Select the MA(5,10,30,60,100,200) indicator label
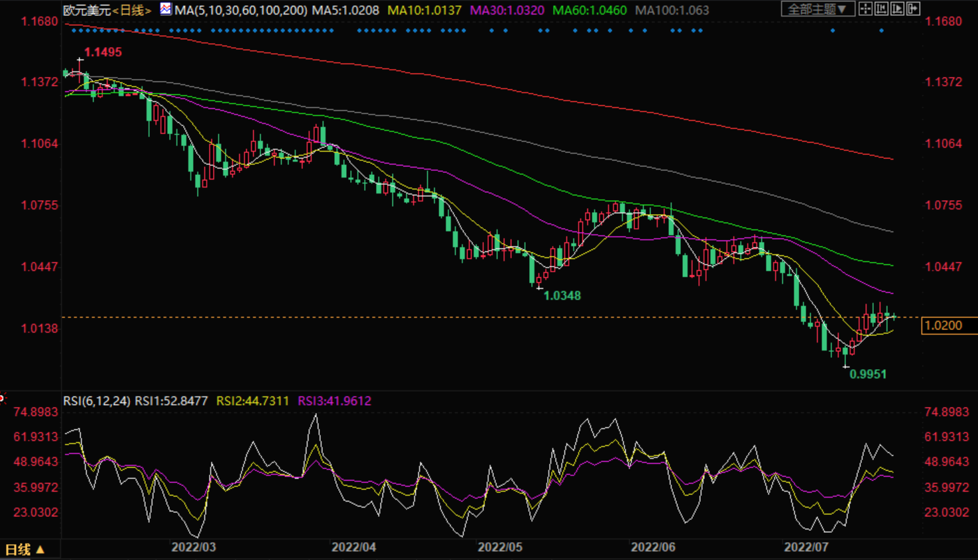978x560 pixels. (241, 10)
